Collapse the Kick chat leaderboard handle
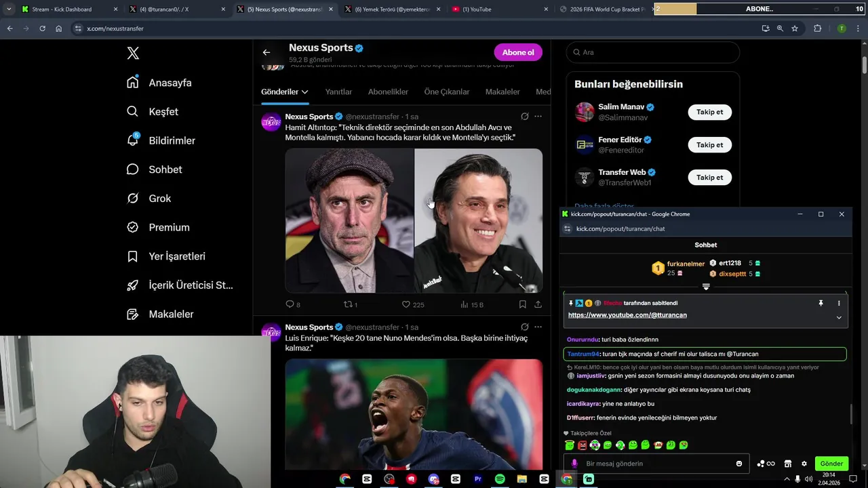 pos(706,287)
